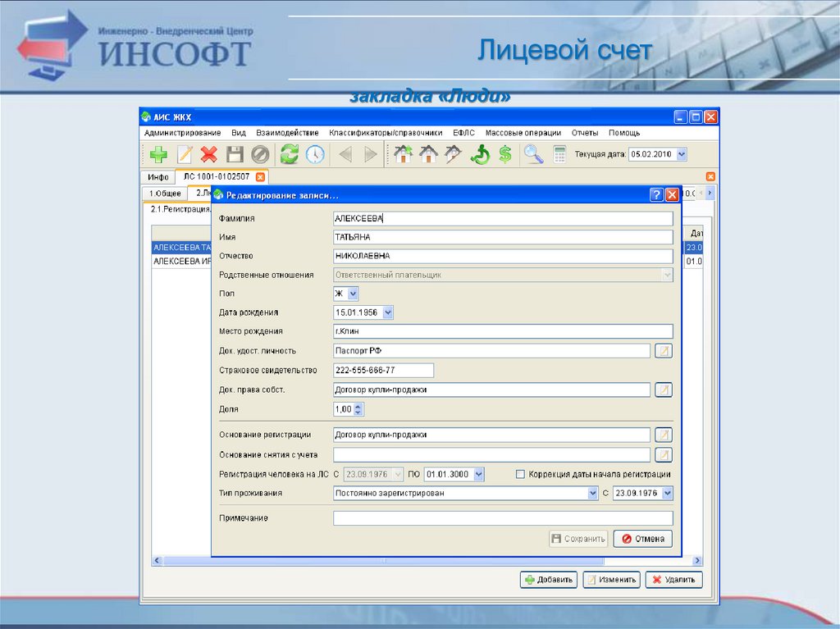Click the green plus add record icon

(157, 154)
